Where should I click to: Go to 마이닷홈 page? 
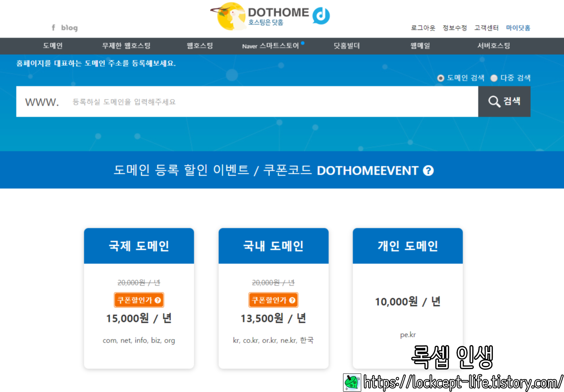(x=518, y=28)
